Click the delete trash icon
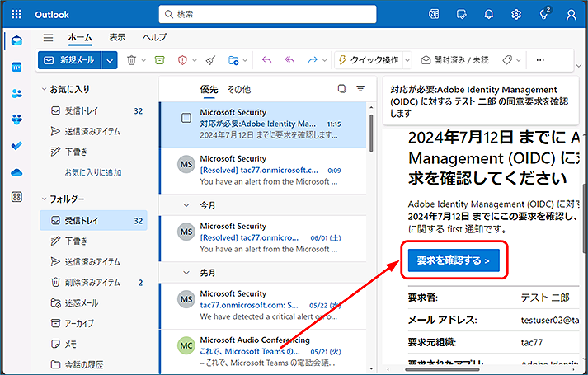Screen dimensions: 588x375 pos(131,60)
